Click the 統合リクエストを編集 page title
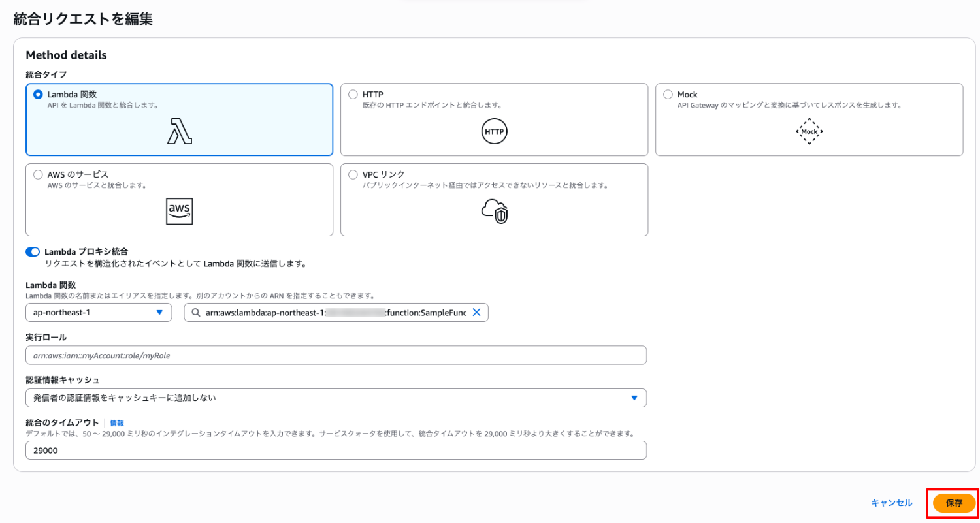The image size is (980, 523). pos(83,19)
